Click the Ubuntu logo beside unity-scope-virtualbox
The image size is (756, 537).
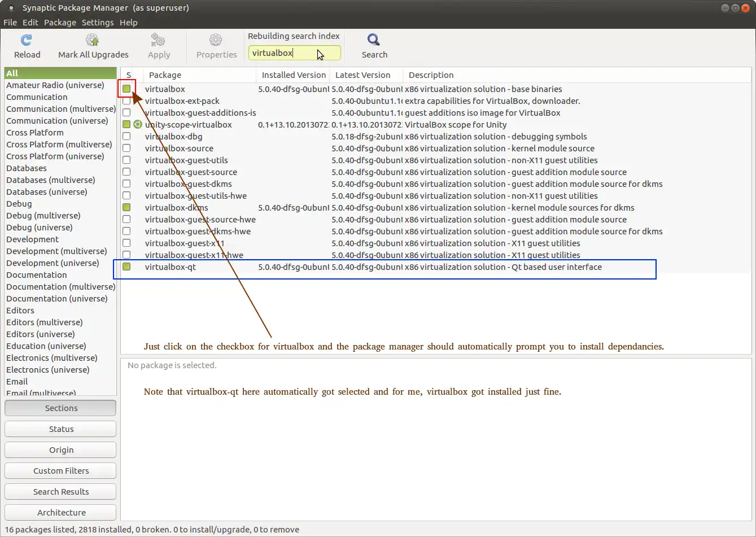(137, 125)
